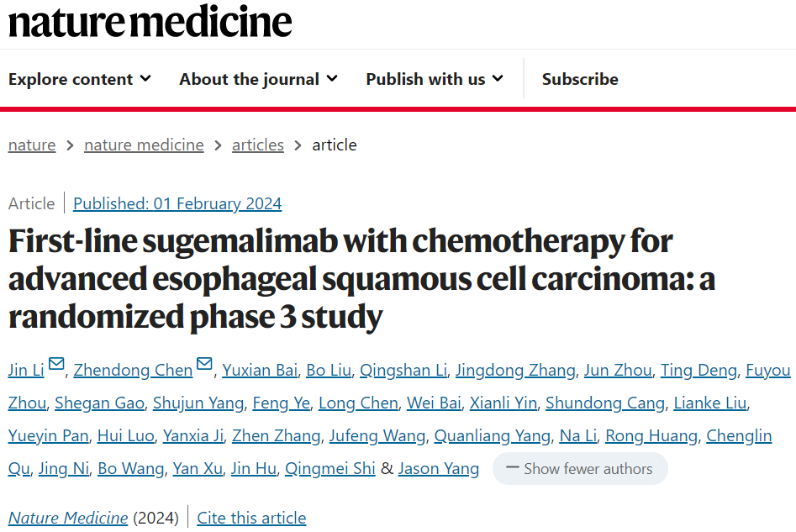Open the nature medicine breadcrumb link
This screenshot has width=796, height=532.
click(x=145, y=145)
